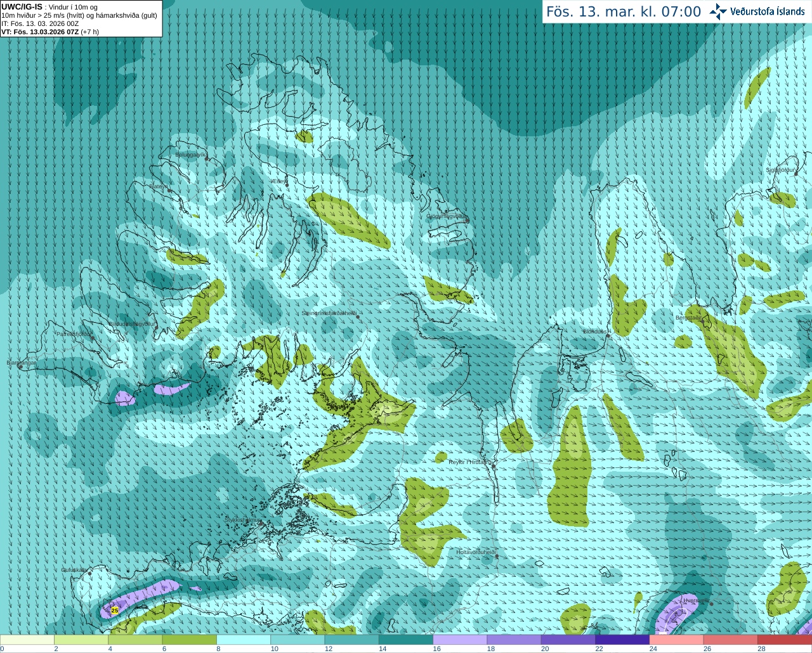Select the 2–4 m/s legend color
Image resolution: width=812 pixels, height=653 pixels.
(x=81, y=640)
